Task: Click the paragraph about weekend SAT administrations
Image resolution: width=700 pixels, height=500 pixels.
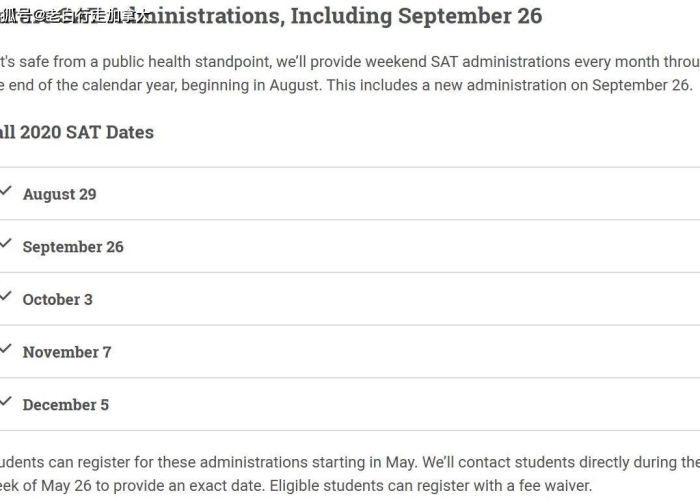Action: (x=350, y=73)
